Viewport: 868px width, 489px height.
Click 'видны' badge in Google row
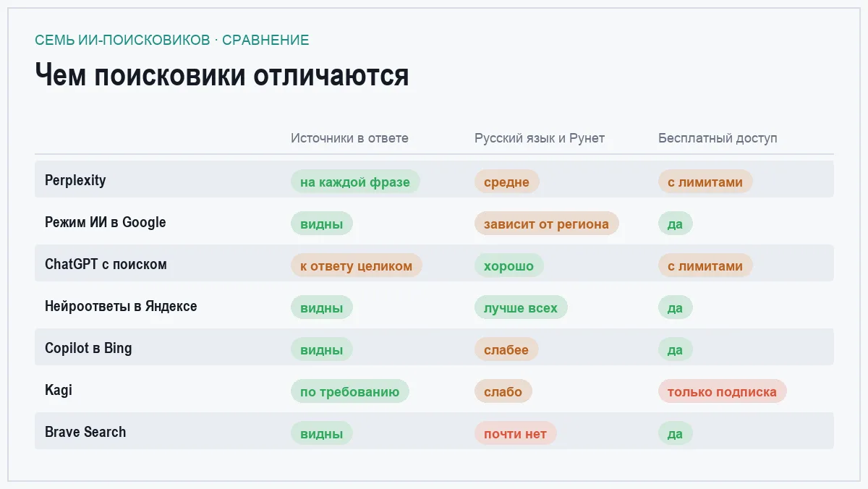[x=322, y=224]
